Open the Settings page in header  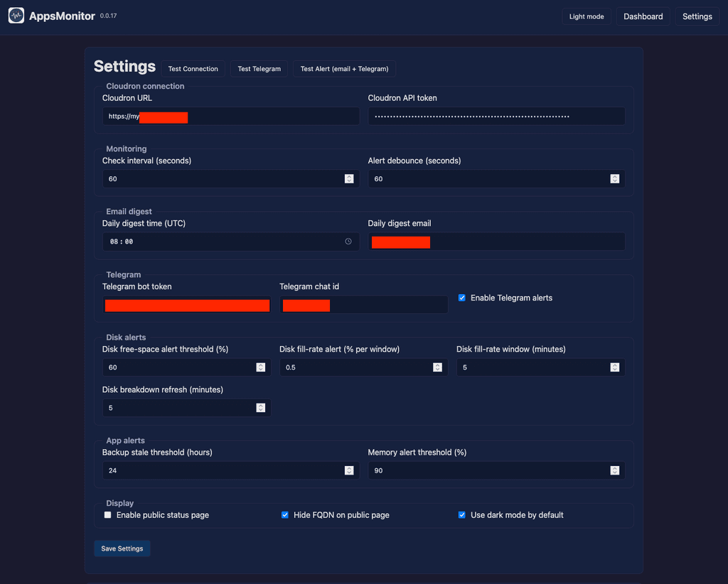(x=697, y=16)
